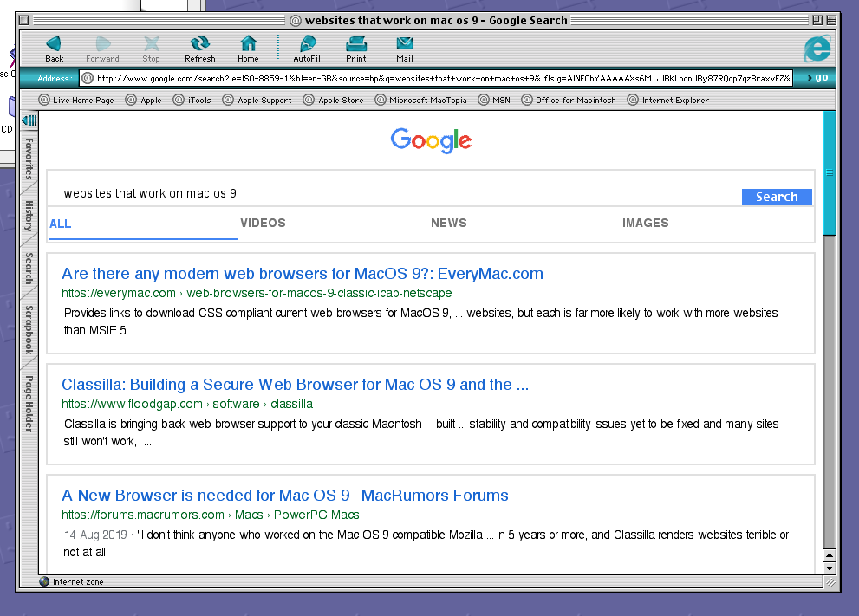Open Apple Support favorites link
The width and height of the screenshot is (859, 616).
(x=257, y=101)
